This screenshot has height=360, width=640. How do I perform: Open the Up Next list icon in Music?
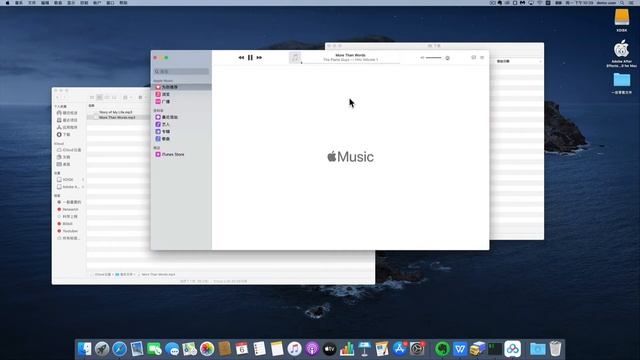coord(482,58)
